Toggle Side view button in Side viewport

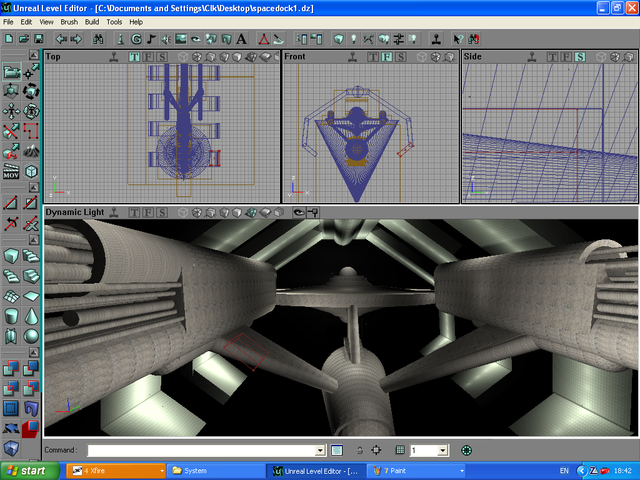(580, 57)
